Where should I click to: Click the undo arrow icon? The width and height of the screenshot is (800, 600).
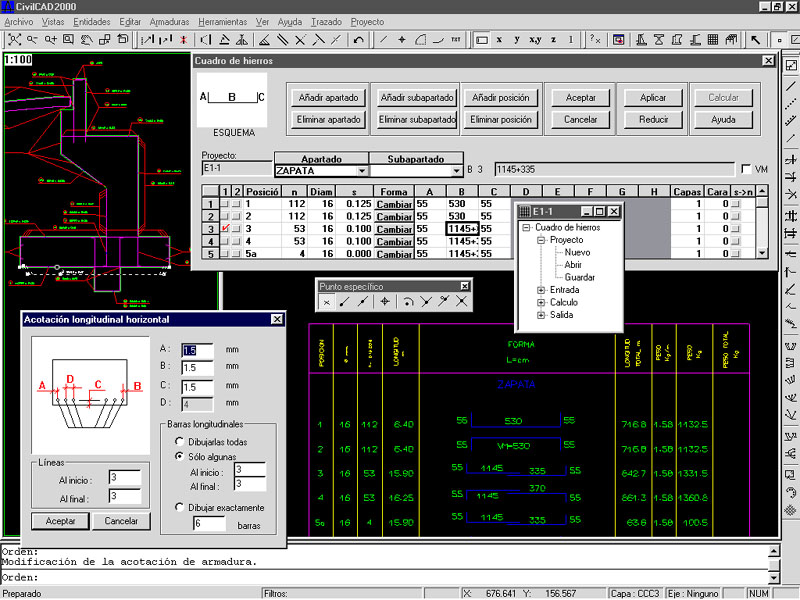(358, 40)
